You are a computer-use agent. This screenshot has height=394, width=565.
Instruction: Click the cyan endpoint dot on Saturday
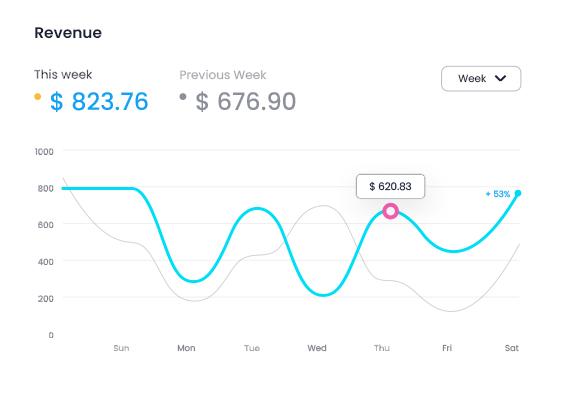click(x=518, y=193)
